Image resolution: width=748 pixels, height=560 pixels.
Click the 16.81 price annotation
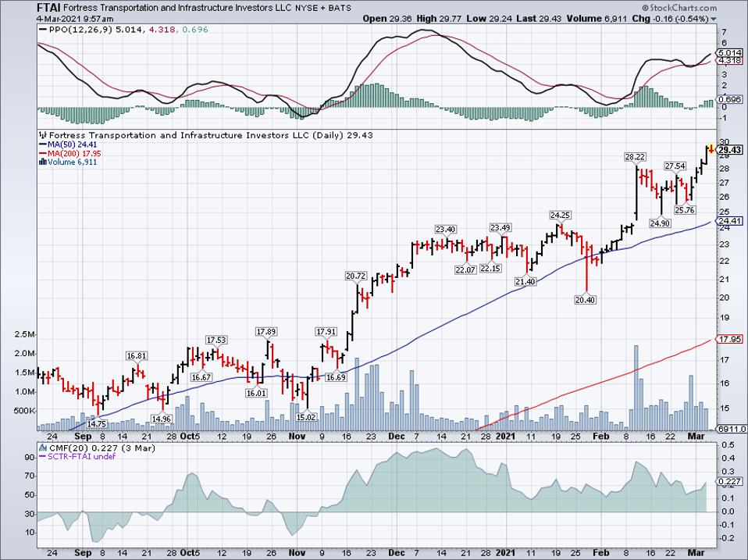pos(137,356)
